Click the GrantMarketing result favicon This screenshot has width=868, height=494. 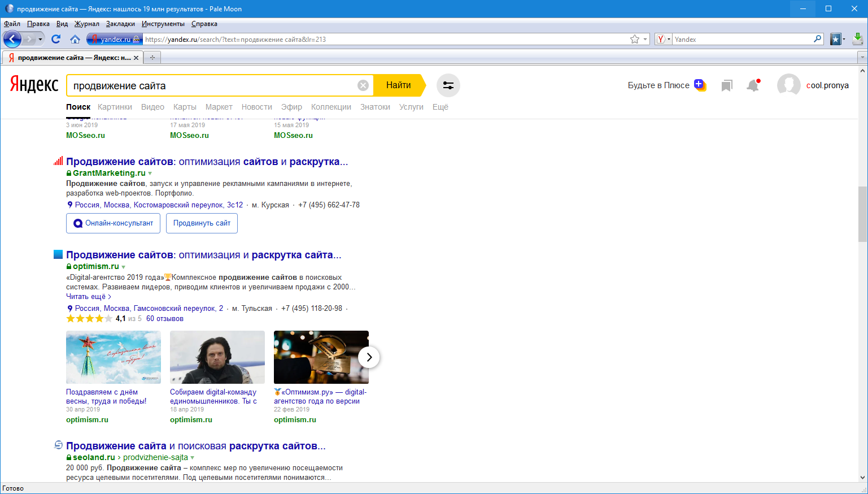tap(58, 161)
